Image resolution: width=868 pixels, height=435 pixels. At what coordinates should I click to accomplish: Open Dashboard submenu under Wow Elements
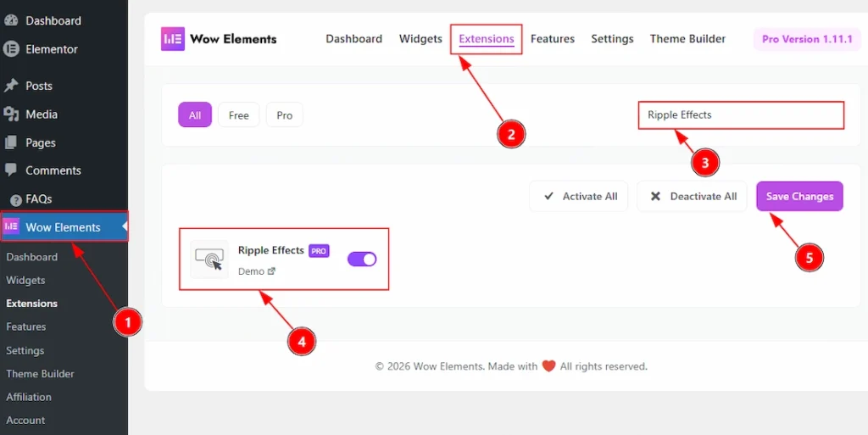coord(31,257)
